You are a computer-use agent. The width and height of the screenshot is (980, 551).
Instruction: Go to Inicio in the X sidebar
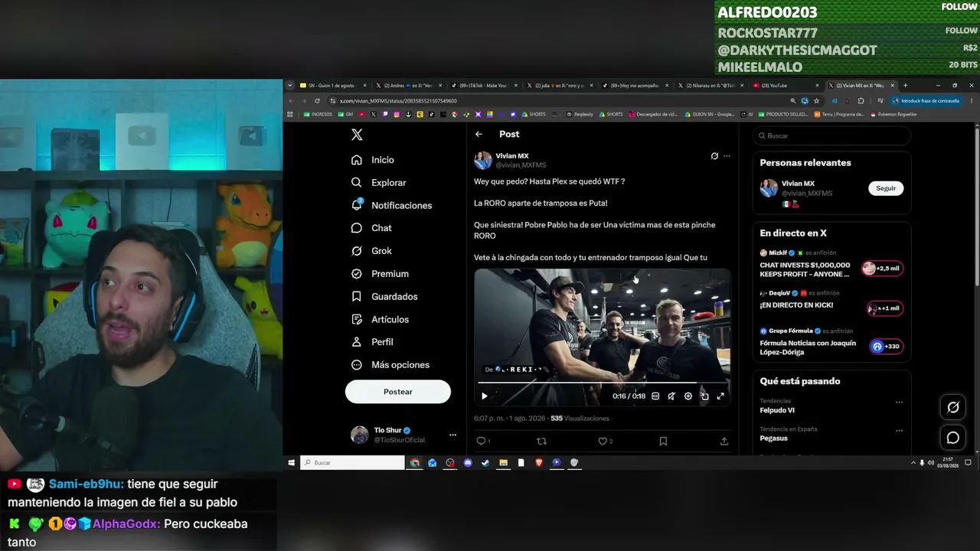pos(372,160)
